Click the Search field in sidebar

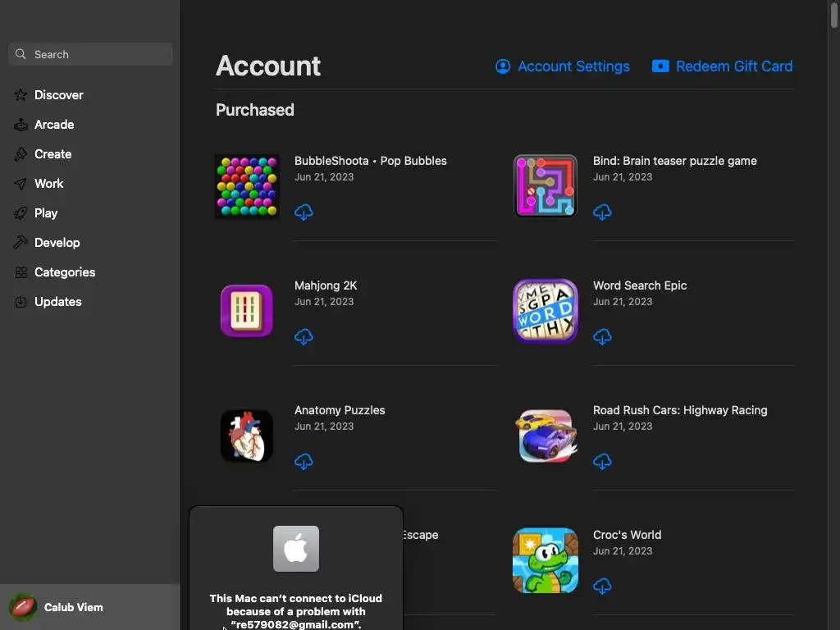pos(90,54)
